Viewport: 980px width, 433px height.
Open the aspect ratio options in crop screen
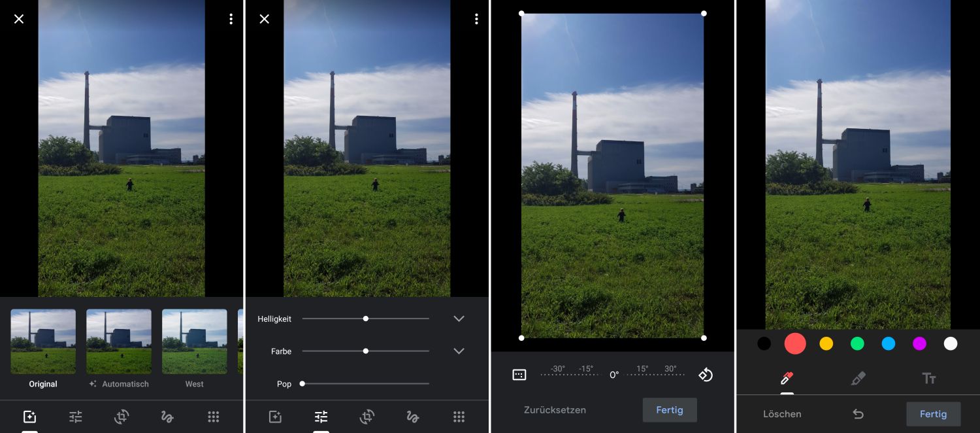click(519, 375)
